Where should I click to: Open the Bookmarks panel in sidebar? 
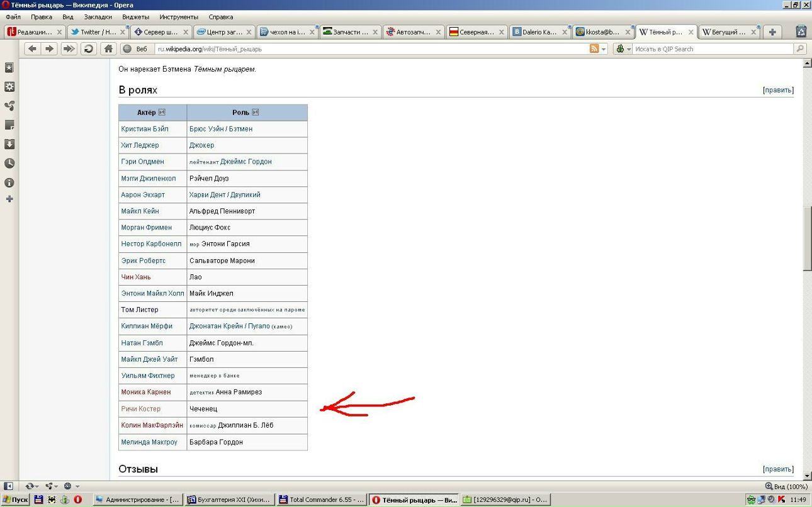9,67
